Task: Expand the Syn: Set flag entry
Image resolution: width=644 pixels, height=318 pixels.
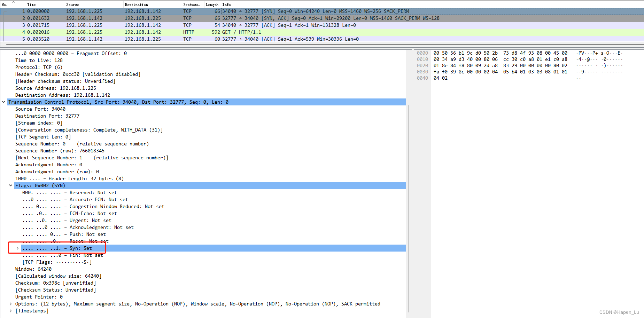Action: tap(17, 248)
